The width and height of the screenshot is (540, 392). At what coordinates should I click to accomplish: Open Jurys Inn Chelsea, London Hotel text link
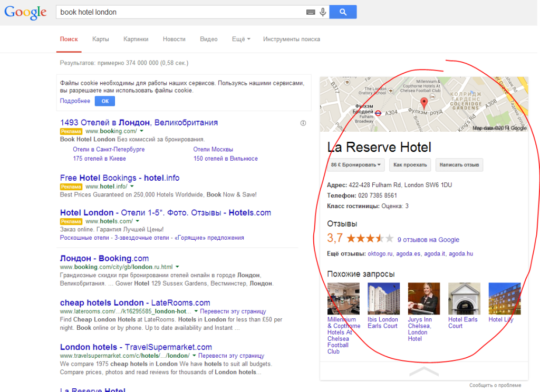pyautogui.click(x=419, y=329)
